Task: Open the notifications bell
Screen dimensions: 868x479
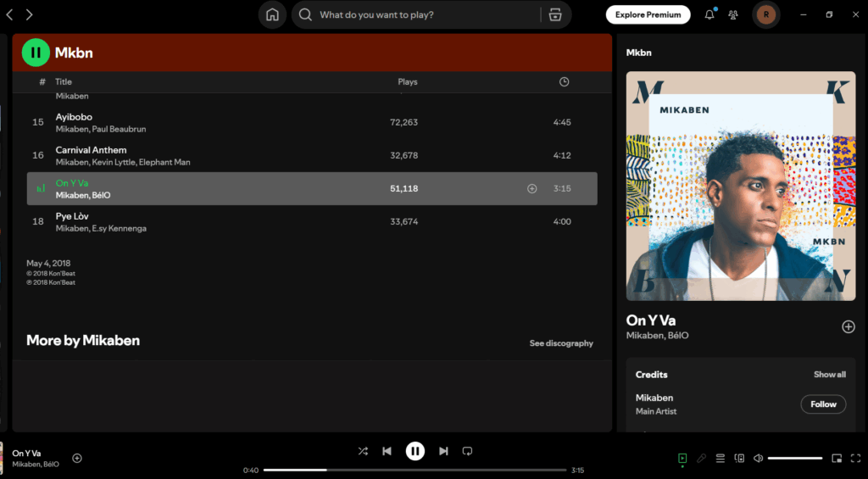Action: click(x=709, y=15)
